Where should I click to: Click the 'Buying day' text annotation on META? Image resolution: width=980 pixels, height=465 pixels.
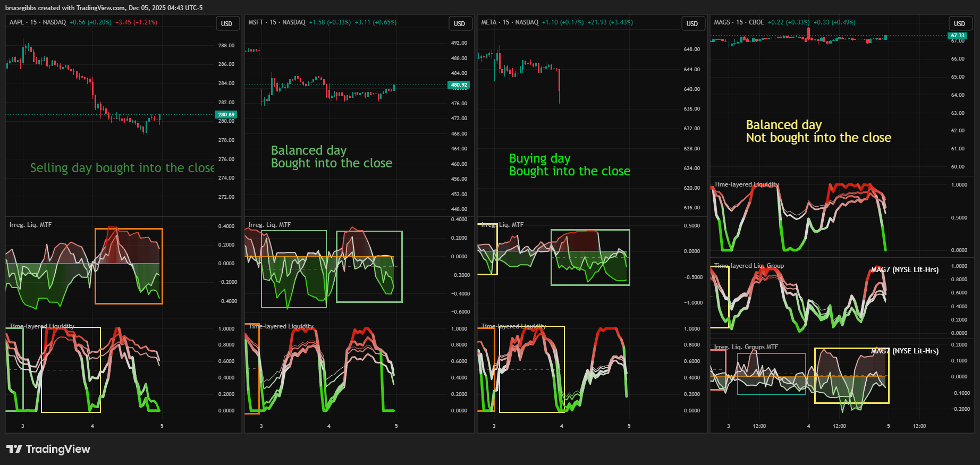click(x=539, y=158)
